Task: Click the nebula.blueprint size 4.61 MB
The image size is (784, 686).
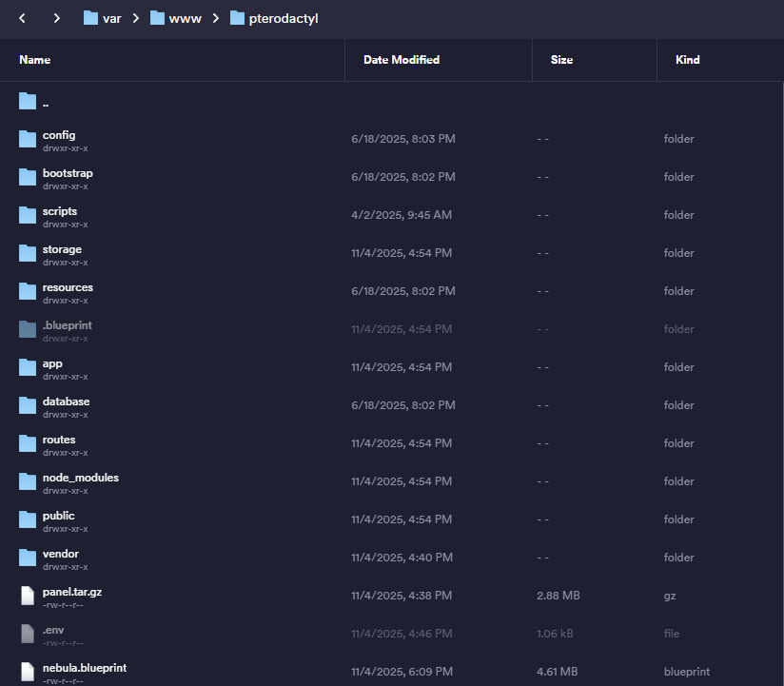Action: pyautogui.click(x=557, y=672)
